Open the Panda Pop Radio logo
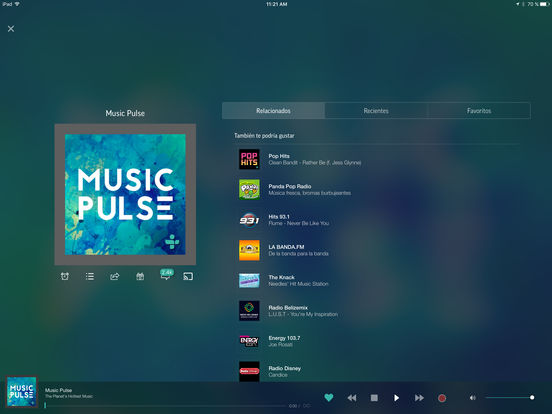 pos(249,189)
